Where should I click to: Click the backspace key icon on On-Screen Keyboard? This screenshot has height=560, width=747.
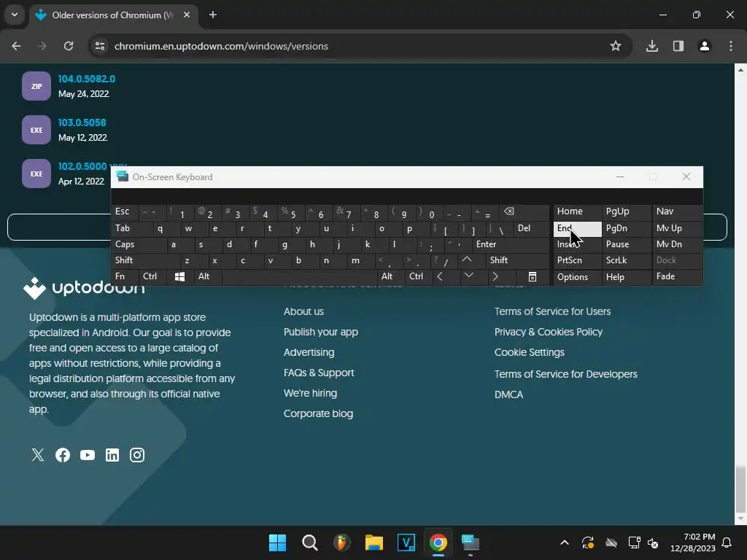(x=523, y=211)
